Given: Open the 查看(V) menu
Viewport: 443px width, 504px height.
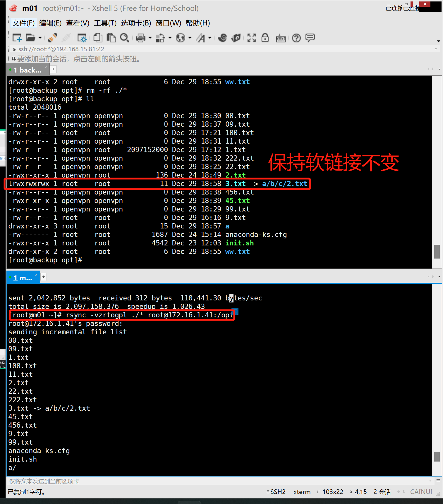Looking at the screenshot, I should [x=78, y=23].
